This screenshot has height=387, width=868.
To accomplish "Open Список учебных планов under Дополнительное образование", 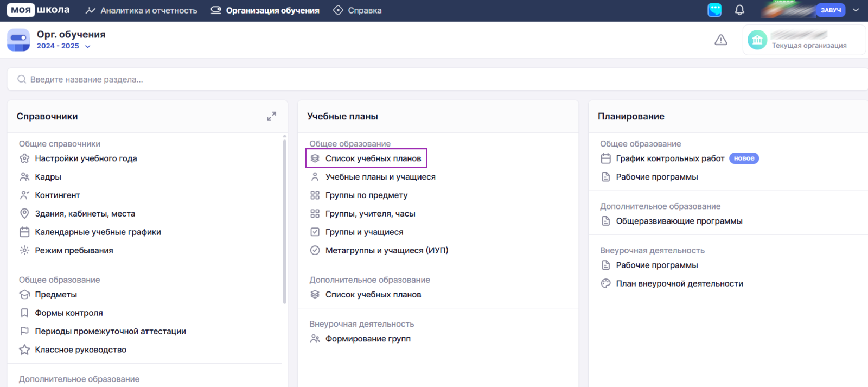I will tap(373, 295).
